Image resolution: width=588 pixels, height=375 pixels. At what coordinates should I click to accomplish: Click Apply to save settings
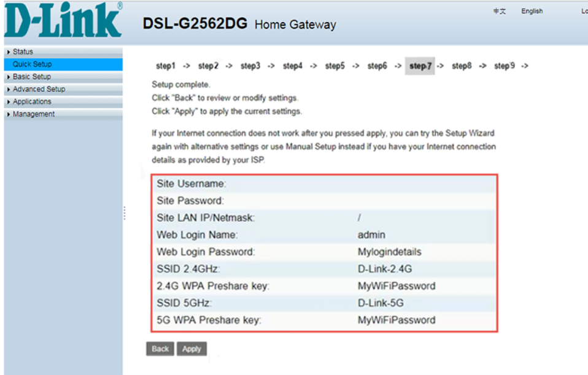tap(191, 349)
